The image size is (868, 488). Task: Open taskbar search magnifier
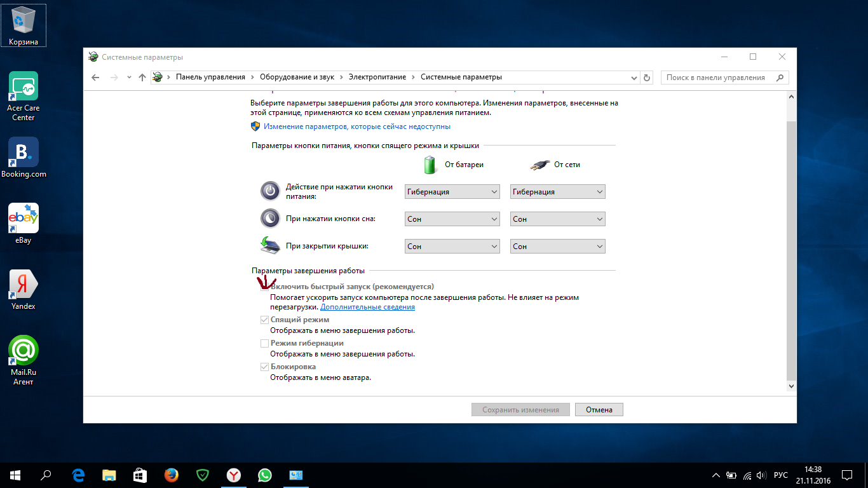[x=46, y=475]
